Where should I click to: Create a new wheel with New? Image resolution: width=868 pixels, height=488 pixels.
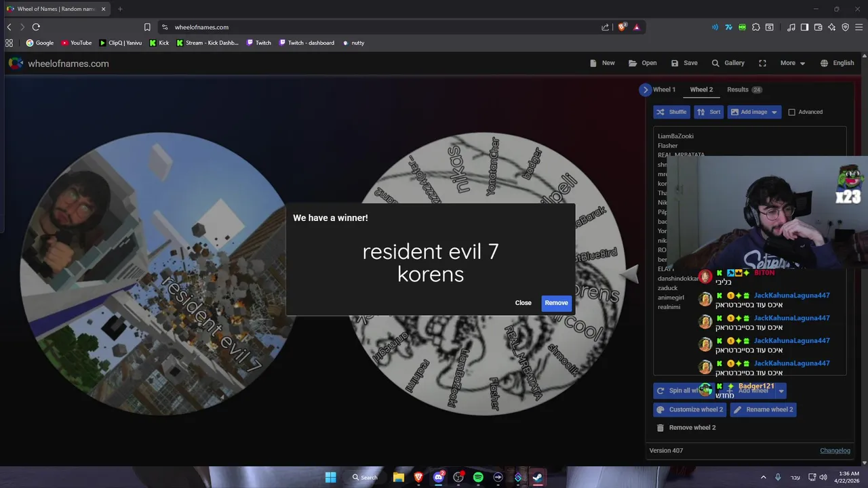click(602, 63)
